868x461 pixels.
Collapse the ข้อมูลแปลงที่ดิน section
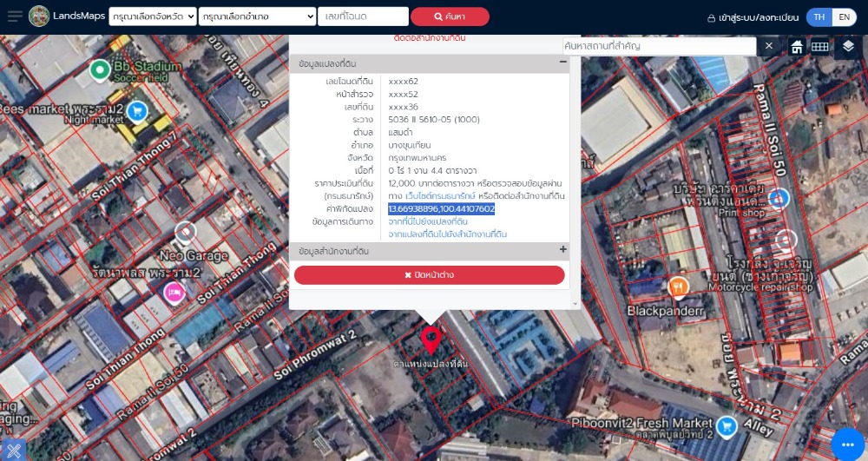(562, 62)
